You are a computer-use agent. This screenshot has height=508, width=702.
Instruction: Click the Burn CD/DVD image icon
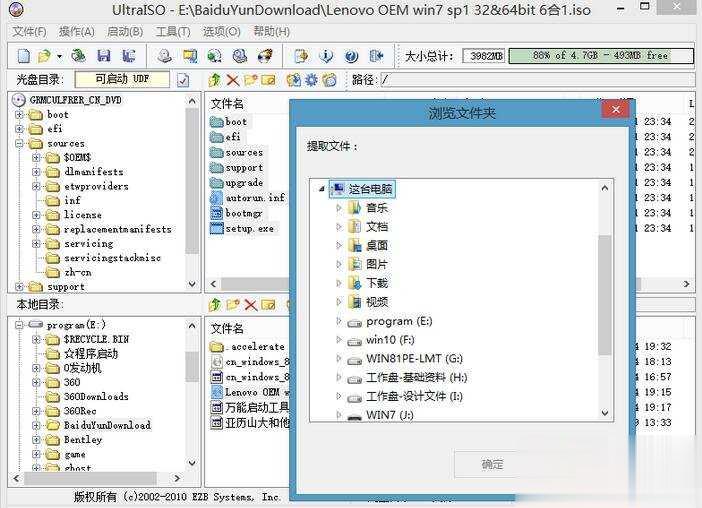point(265,56)
